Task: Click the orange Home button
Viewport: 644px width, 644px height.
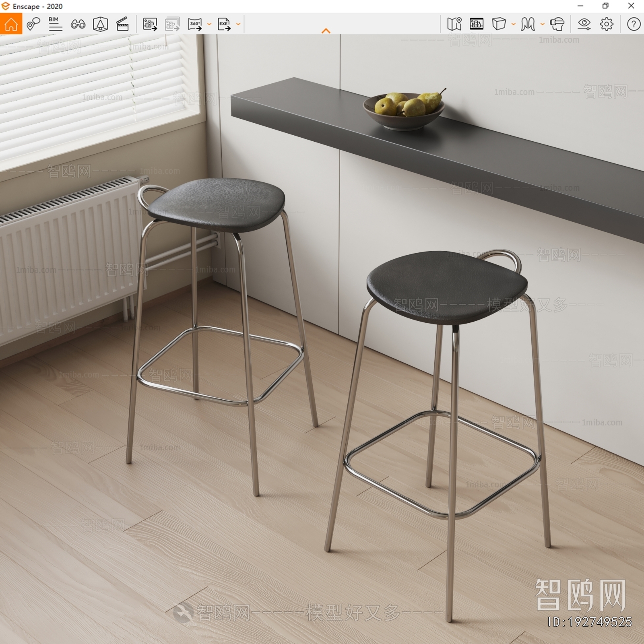Action: [11, 24]
